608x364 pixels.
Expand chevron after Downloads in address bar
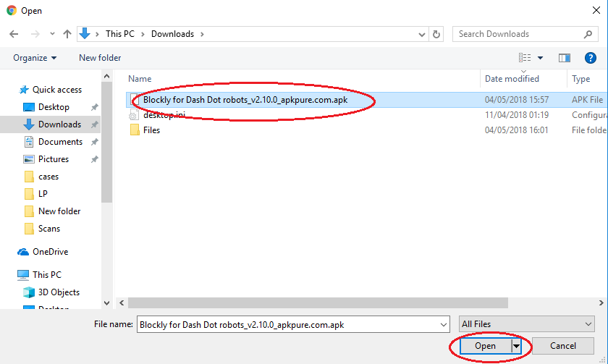[x=202, y=34]
